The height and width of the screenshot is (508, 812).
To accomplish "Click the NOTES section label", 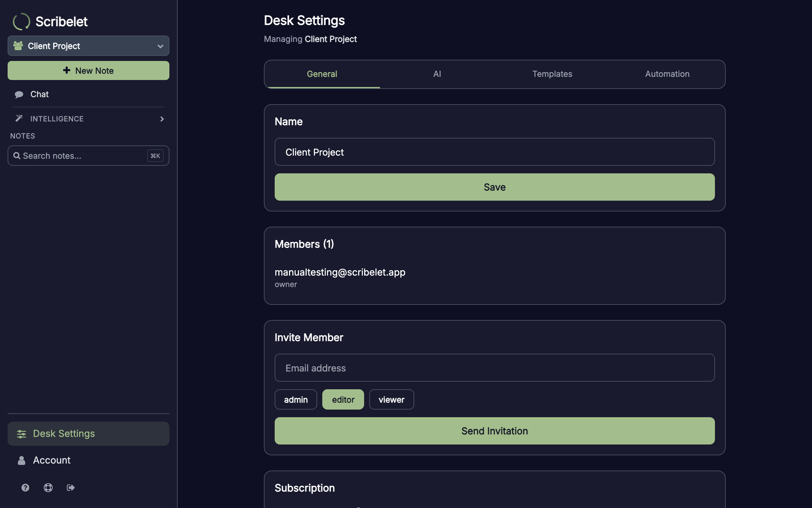I will click(23, 136).
